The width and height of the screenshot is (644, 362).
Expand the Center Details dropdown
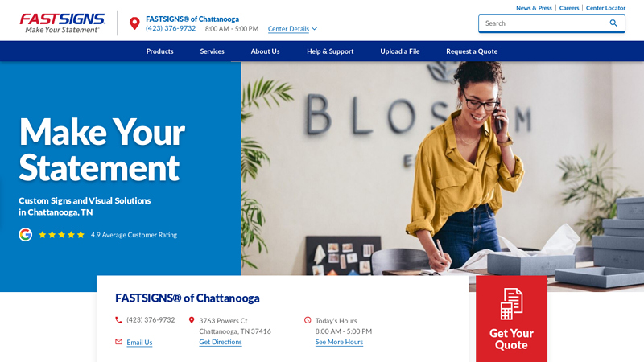pos(292,29)
